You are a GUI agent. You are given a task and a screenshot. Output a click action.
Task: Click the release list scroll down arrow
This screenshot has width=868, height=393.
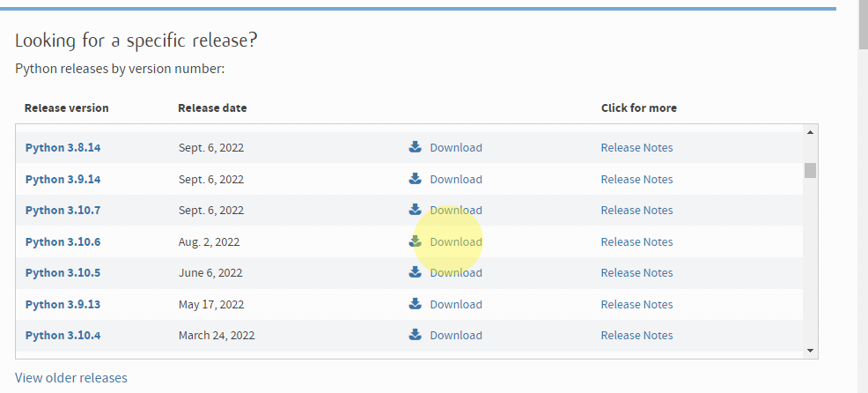(x=810, y=351)
